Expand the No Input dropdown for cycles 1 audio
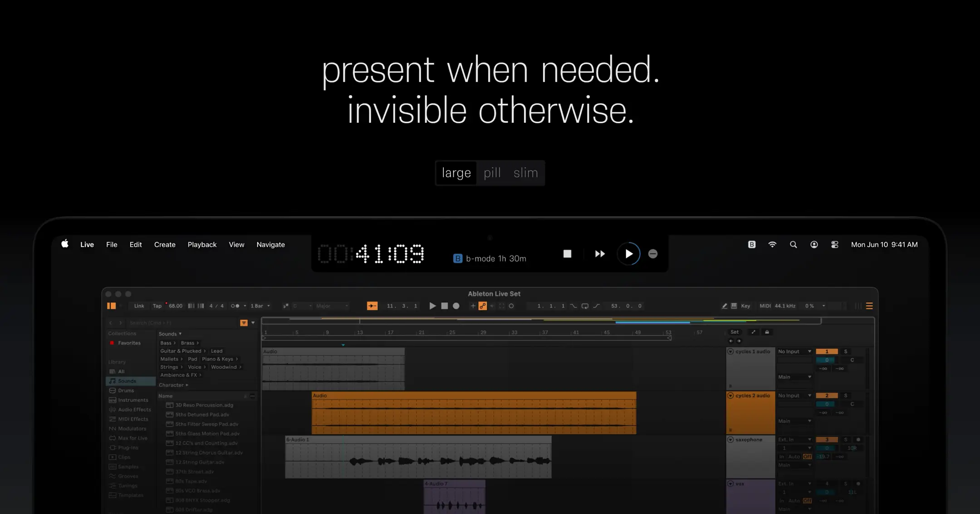This screenshot has height=514, width=980. point(794,351)
